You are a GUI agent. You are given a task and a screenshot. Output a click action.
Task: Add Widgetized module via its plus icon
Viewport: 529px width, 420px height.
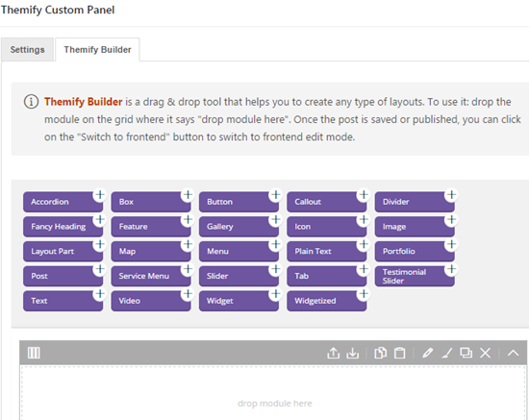click(364, 294)
